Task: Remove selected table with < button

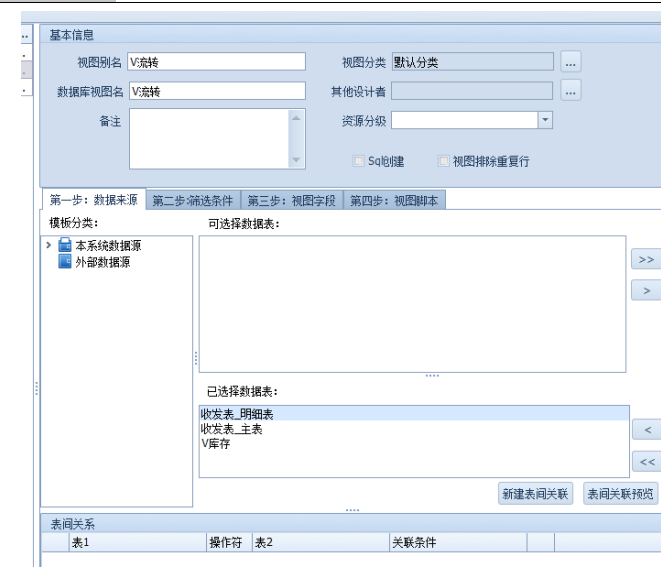Action: [x=646, y=429]
